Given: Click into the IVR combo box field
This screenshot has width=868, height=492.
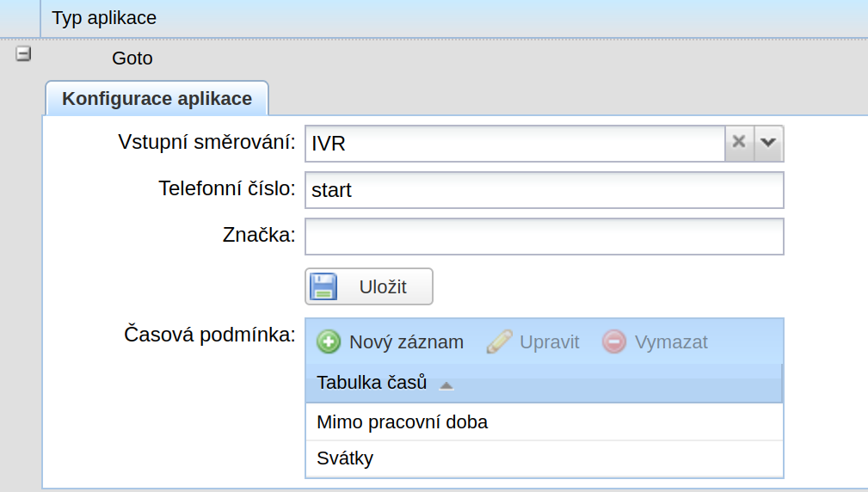Looking at the screenshot, I should pos(514,144).
